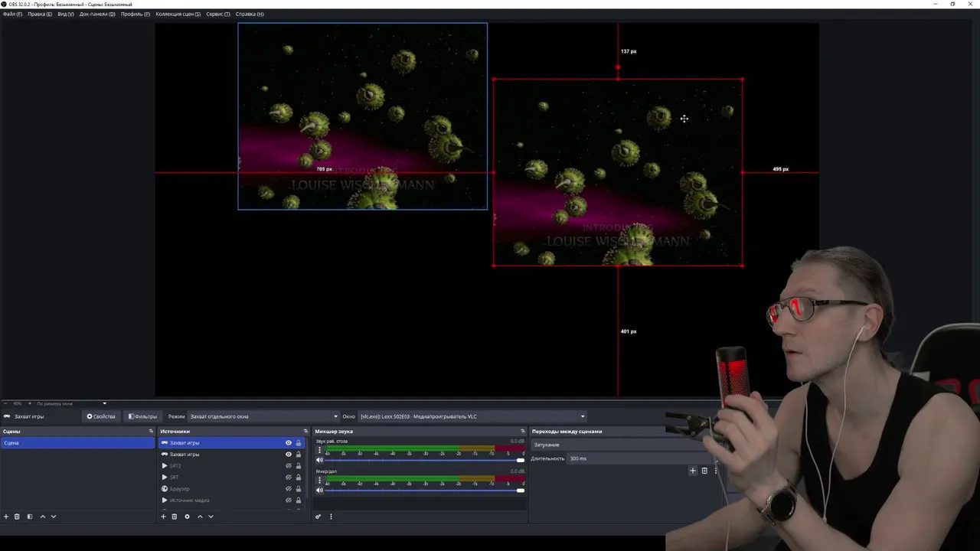The image size is (980, 551).
Task: Hide the selected Захват игры source
Action: click(x=289, y=443)
